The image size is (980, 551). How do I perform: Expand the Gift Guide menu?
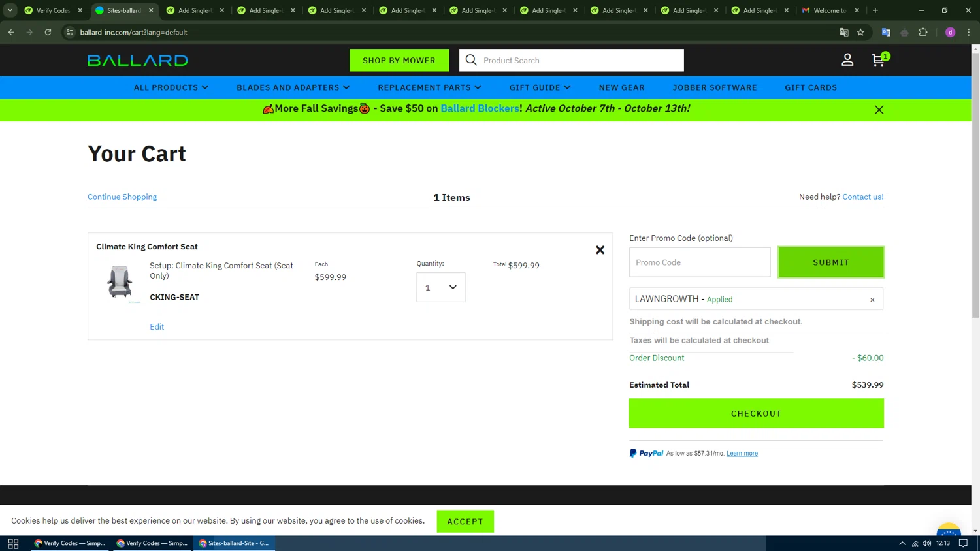click(540, 87)
